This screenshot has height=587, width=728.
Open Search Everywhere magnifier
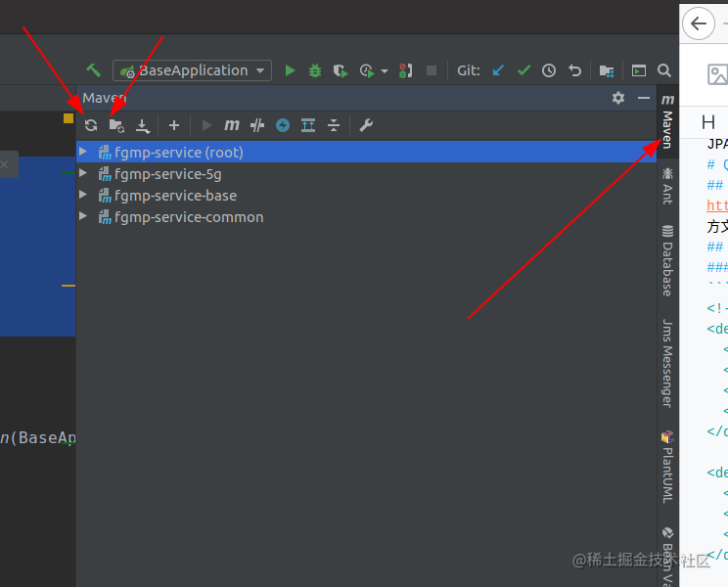pos(664,70)
